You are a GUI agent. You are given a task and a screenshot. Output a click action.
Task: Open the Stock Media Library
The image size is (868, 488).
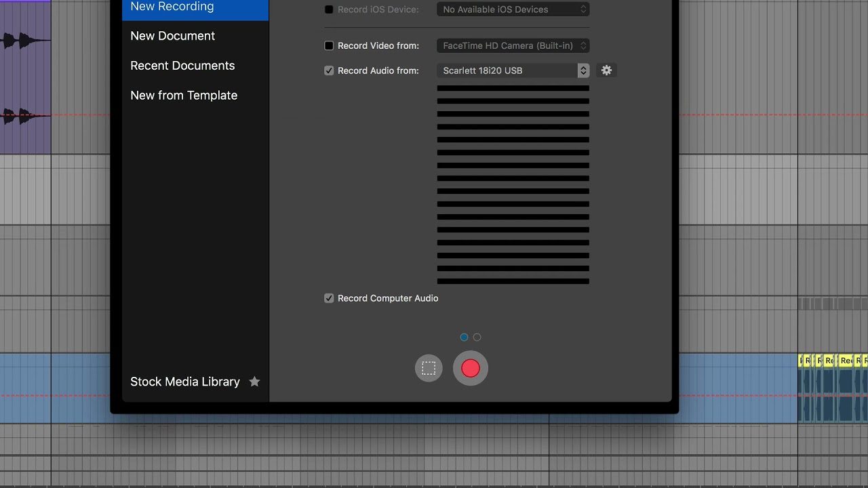[185, 382]
